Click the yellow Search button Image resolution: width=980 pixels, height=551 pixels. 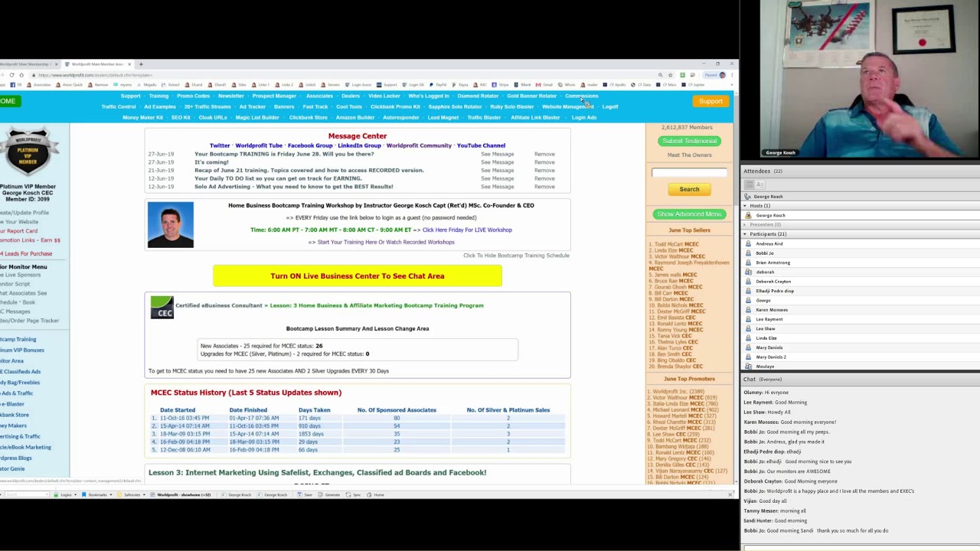click(x=689, y=189)
